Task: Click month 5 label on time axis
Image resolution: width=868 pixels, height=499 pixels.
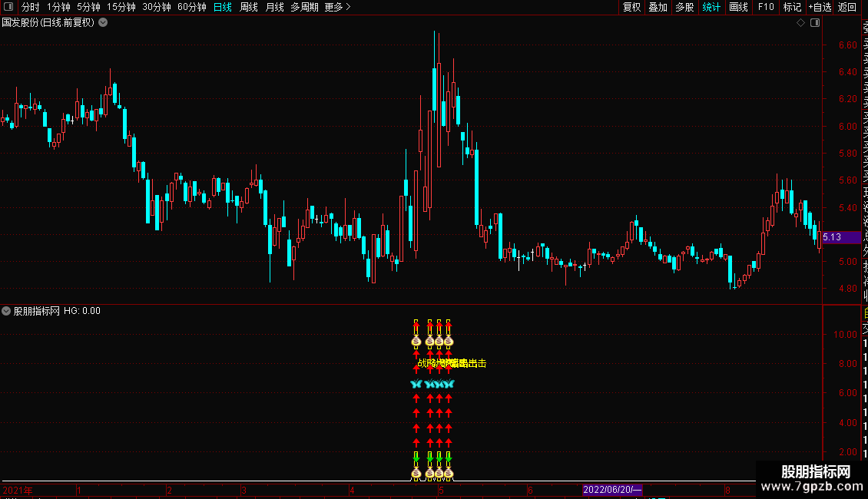Action: click(x=441, y=490)
